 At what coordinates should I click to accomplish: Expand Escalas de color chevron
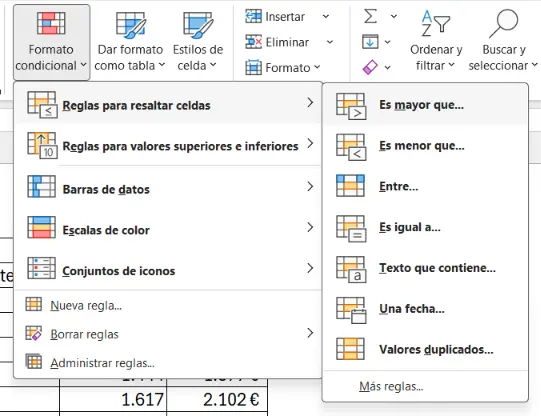point(310,227)
